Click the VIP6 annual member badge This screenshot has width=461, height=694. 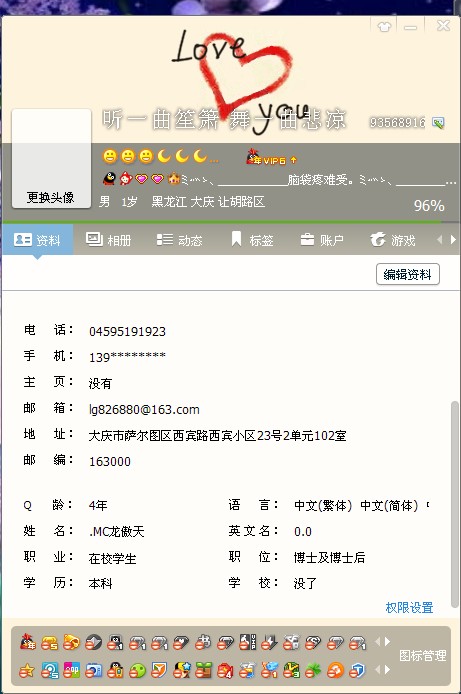coord(271,158)
